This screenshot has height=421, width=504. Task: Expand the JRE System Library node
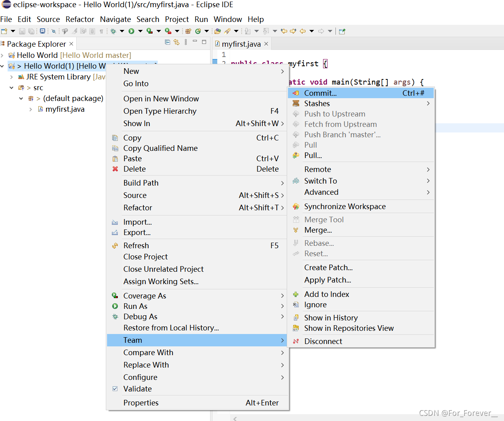tap(12, 77)
